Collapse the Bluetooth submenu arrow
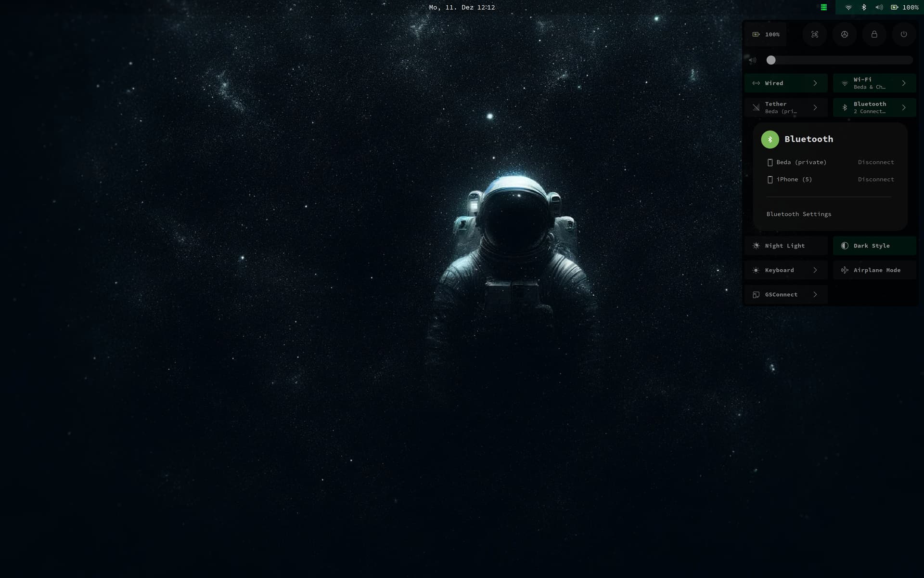The width and height of the screenshot is (924, 578). [x=904, y=107]
